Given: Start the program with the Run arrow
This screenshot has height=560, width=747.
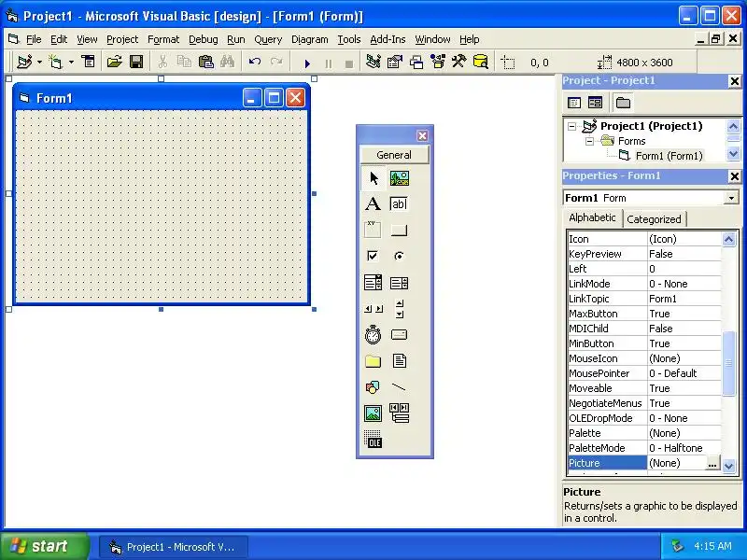Looking at the screenshot, I should tap(307, 63).
